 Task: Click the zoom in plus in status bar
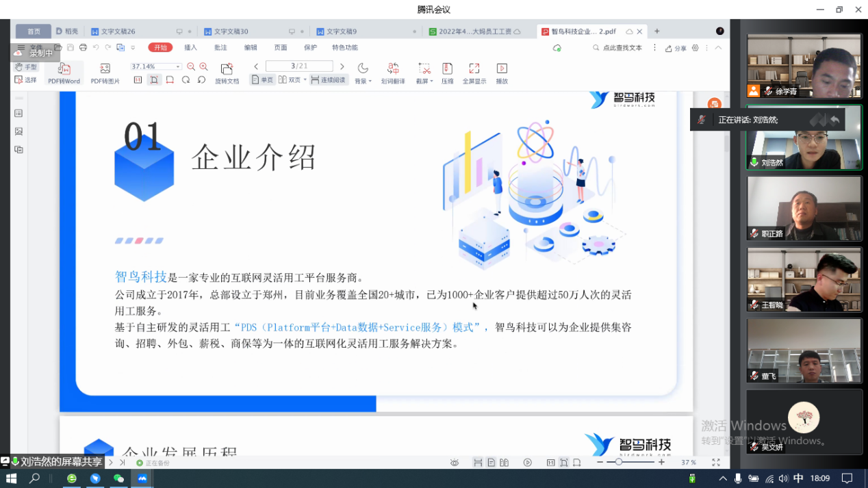(661, 463)
